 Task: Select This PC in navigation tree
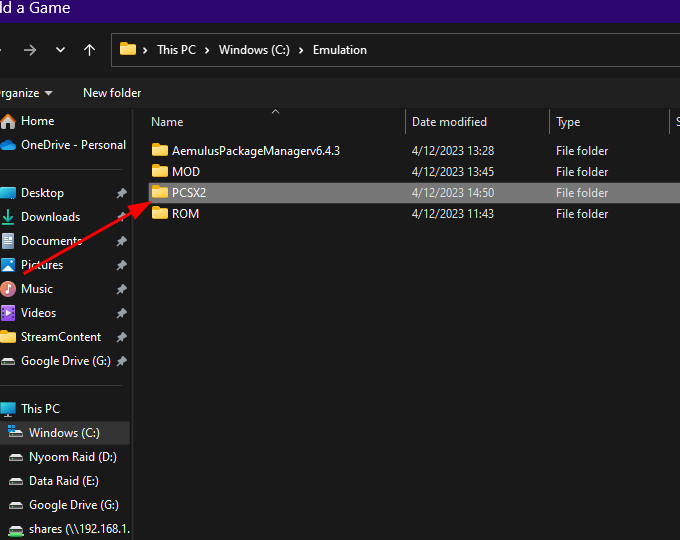[x=40, y=409]
